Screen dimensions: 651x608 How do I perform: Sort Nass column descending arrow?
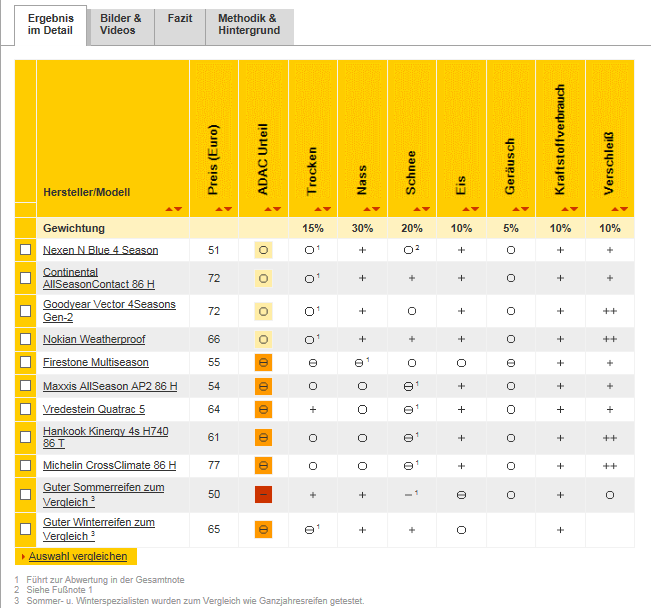376,209
